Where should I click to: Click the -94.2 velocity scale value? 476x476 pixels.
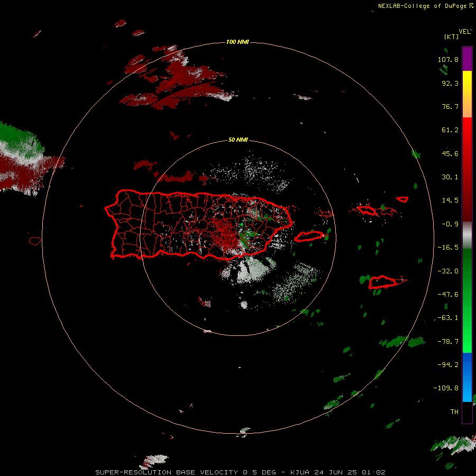[x=448, y=365]
